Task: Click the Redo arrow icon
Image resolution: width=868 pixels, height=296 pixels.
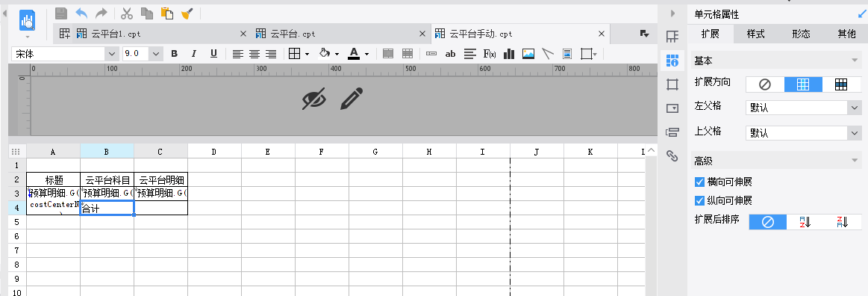Action: tap(101, 13)
